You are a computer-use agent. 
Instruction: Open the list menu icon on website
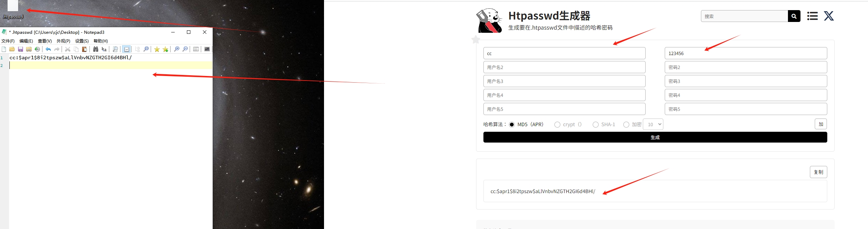[x=812, y=16]
